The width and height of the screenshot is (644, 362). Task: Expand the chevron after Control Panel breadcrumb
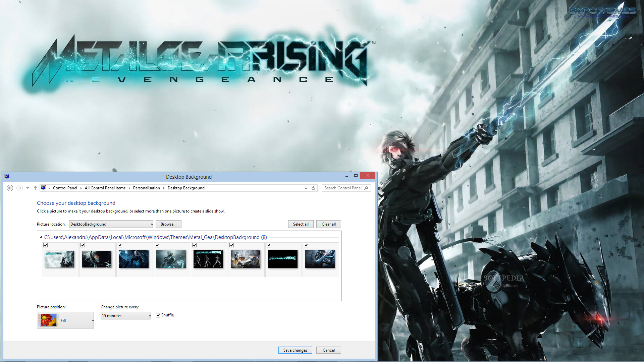click(x=81, y=188)
